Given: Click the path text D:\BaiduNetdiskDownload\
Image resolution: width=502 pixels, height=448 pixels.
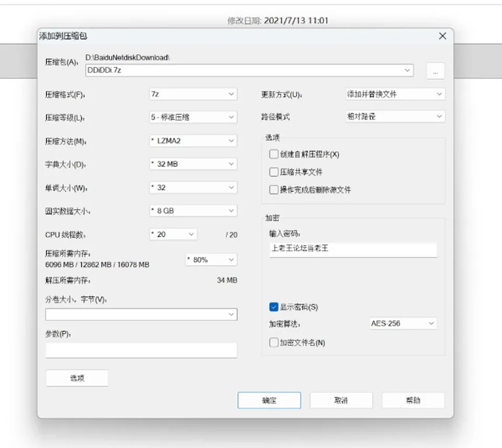Looking at the screenshot, I should pos(128,58).
